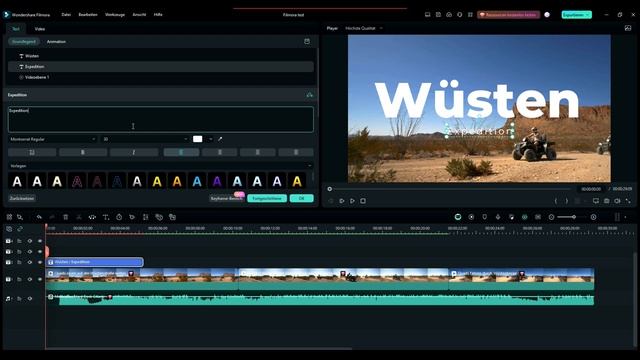Select the Wüsten / Expedition title clip
640x360 pixels.
[x=95, y=262]
